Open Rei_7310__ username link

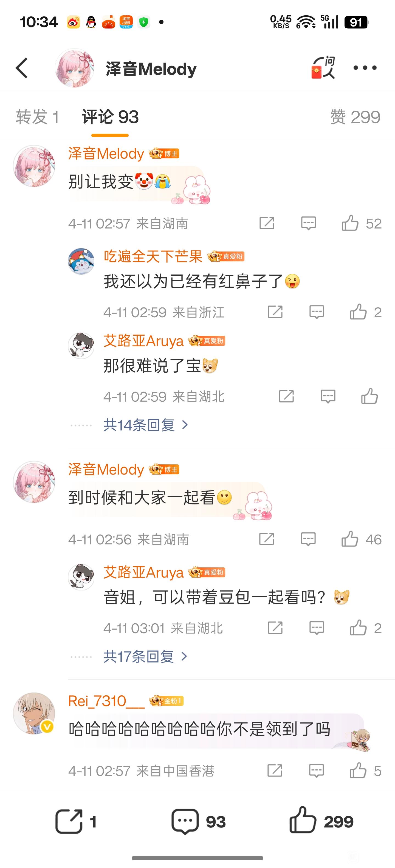tap(106, 701)
